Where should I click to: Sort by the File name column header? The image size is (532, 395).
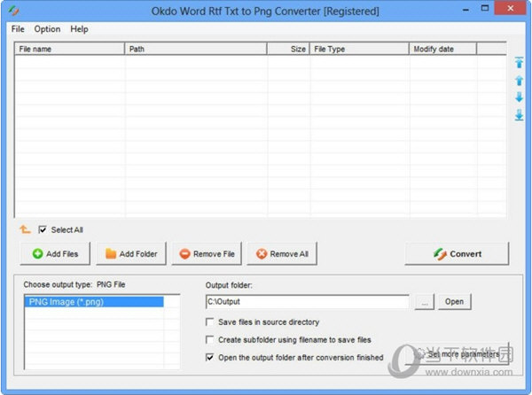point(69,49)
